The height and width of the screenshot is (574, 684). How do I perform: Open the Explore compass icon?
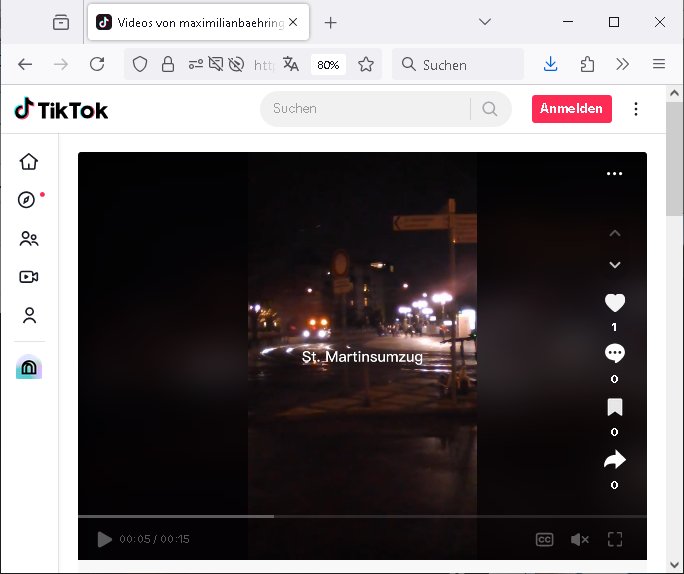pyautogui.click(x=28, y=200)
